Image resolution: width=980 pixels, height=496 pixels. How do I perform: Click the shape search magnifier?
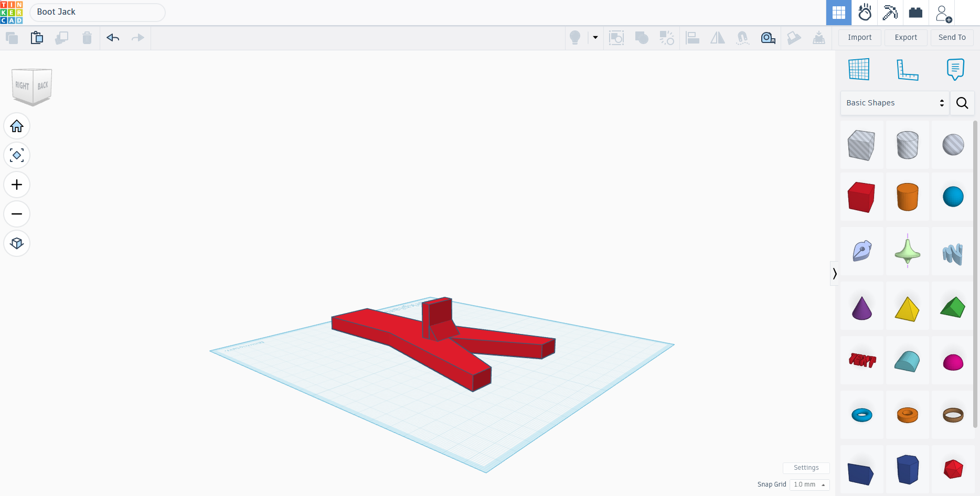[x=962, y=103]
